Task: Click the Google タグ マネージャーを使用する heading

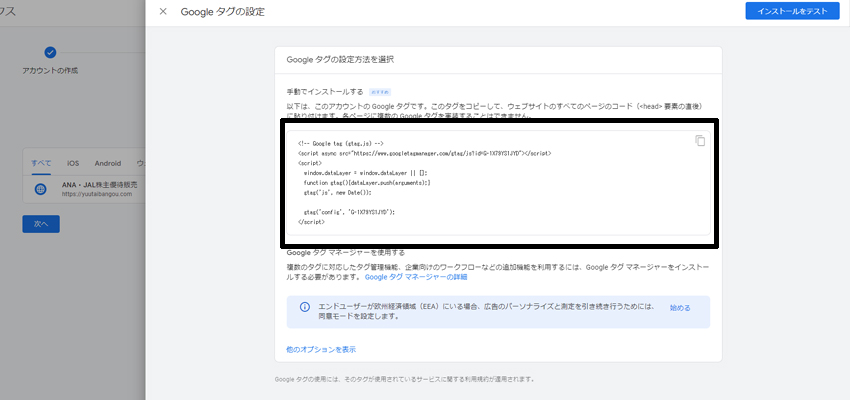Action: 345,253
